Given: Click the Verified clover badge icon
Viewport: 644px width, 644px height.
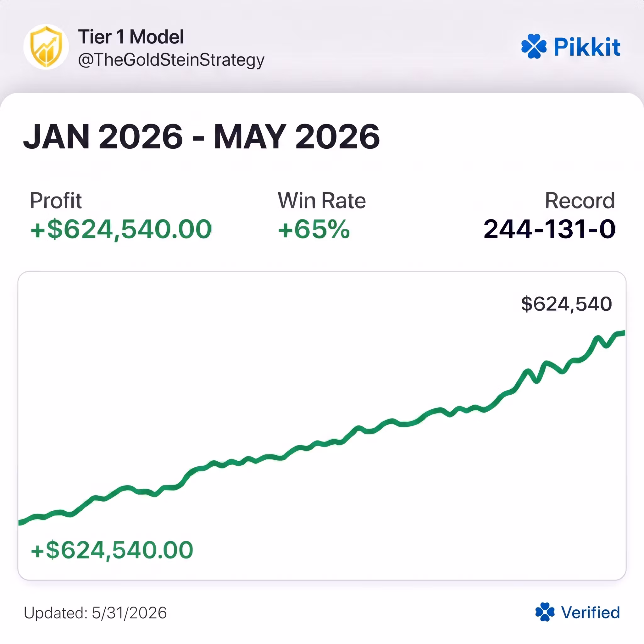Looking at the screenshot, I should tap(545, 612).
